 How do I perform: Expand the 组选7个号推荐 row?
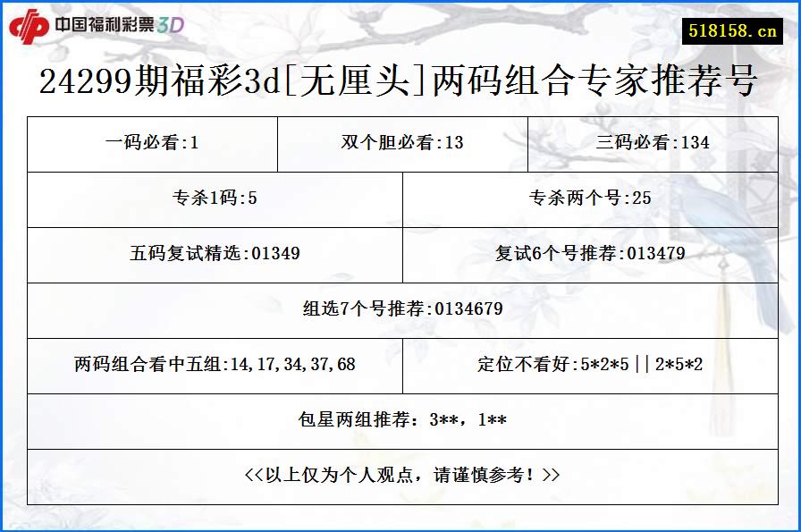tap(400, 309)
